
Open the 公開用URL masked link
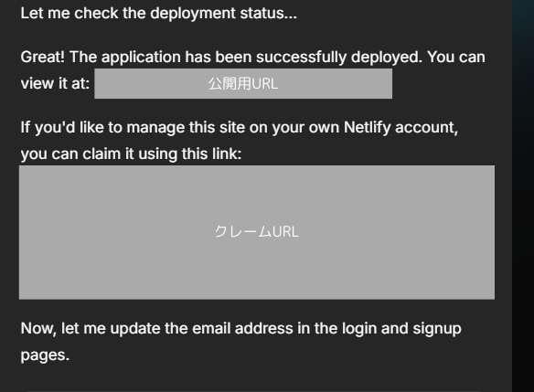pos(243,84)
